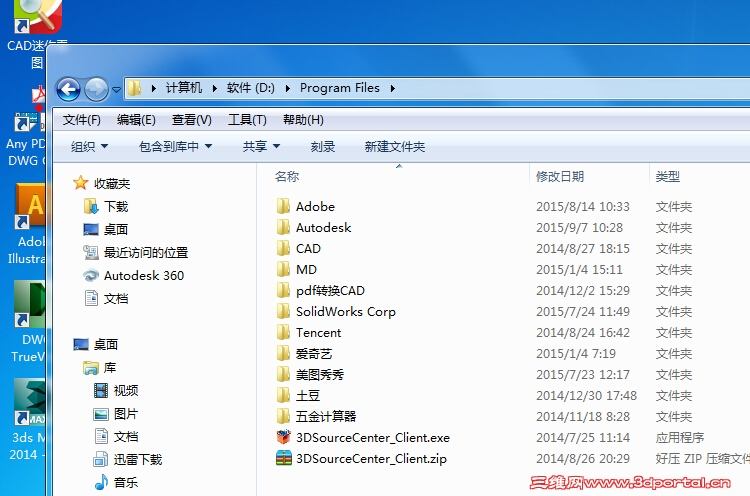Select the CAD folder icon

[x=283, y=248]
